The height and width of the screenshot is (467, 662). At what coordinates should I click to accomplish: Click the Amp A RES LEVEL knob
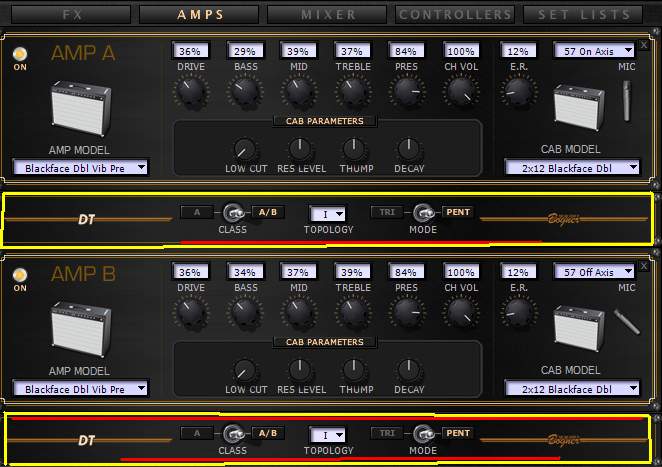pos(300,149)
